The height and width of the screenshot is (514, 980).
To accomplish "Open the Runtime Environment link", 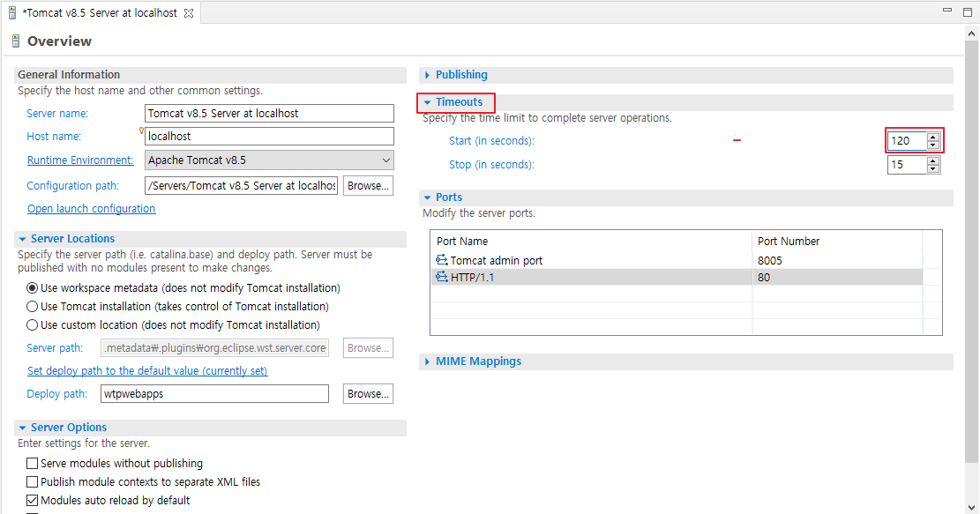I will pyautogui.click(x=80, y=160).
